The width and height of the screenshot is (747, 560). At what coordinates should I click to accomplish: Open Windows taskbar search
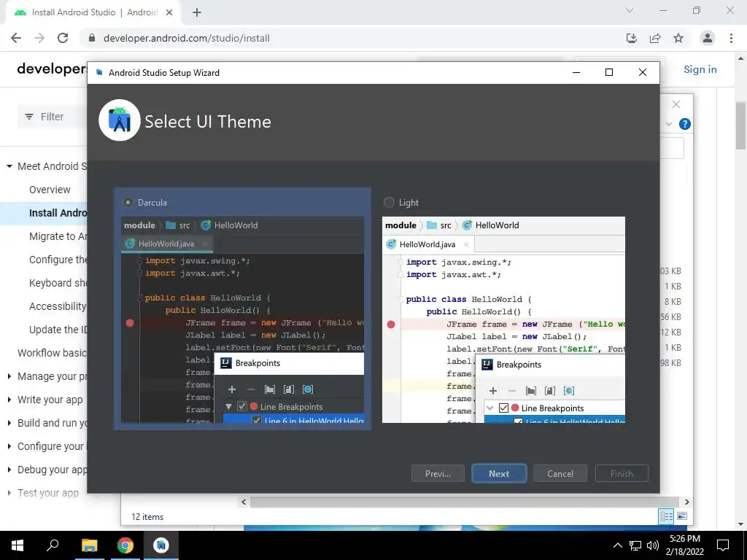[x=53, y=545]
